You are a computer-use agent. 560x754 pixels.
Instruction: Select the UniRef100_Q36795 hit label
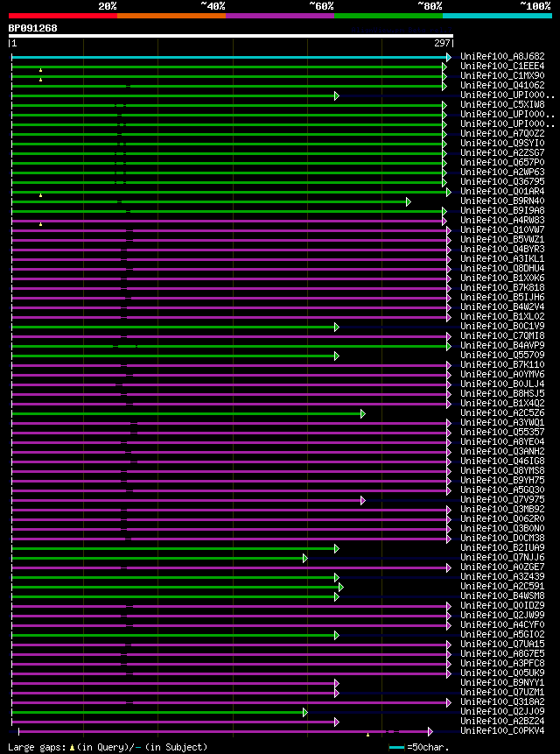[x=502, y=182]
